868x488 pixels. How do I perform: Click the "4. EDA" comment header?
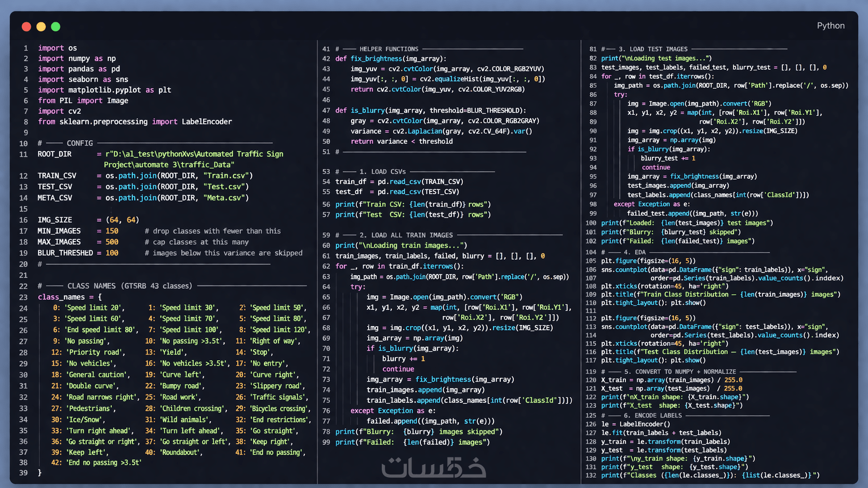point(634,252)
